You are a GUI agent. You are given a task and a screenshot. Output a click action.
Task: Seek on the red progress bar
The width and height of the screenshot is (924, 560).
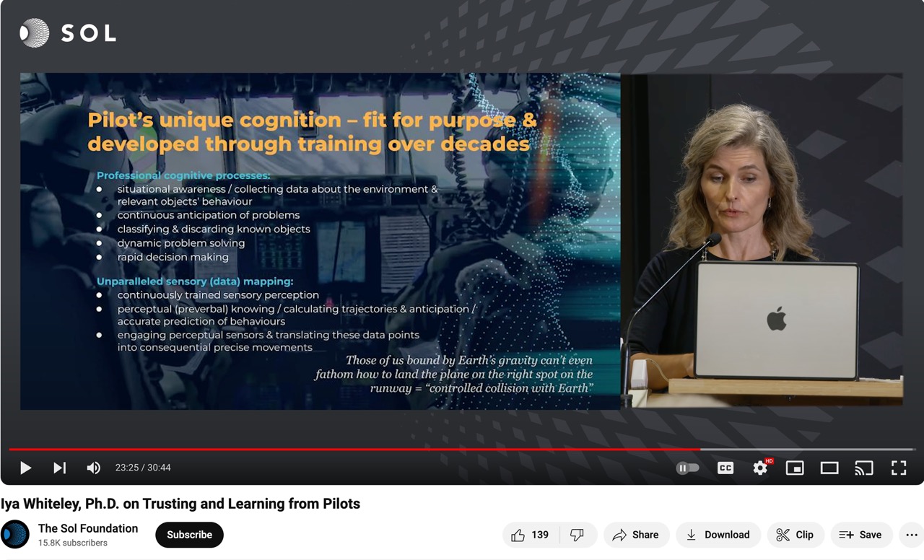tap(361, 449)
